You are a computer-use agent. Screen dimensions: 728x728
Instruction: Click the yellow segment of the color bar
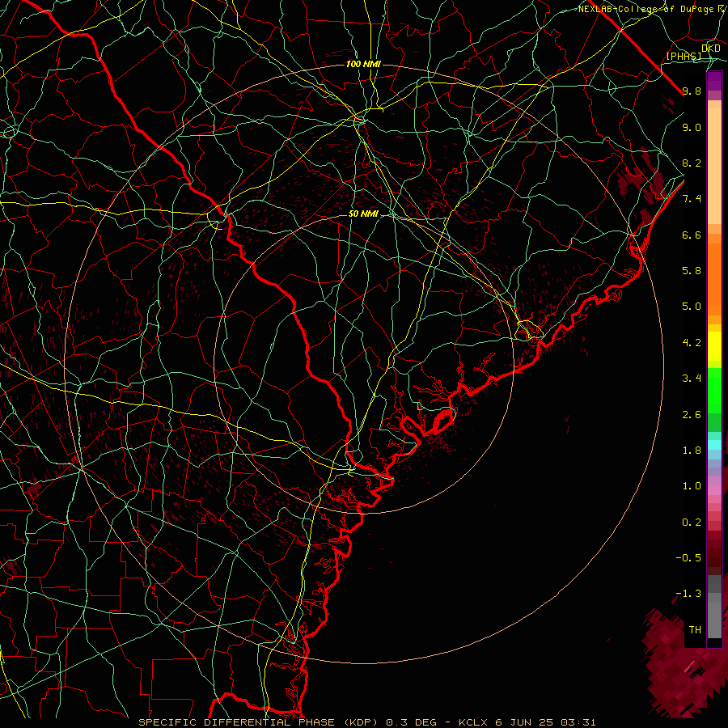[714, 346]
